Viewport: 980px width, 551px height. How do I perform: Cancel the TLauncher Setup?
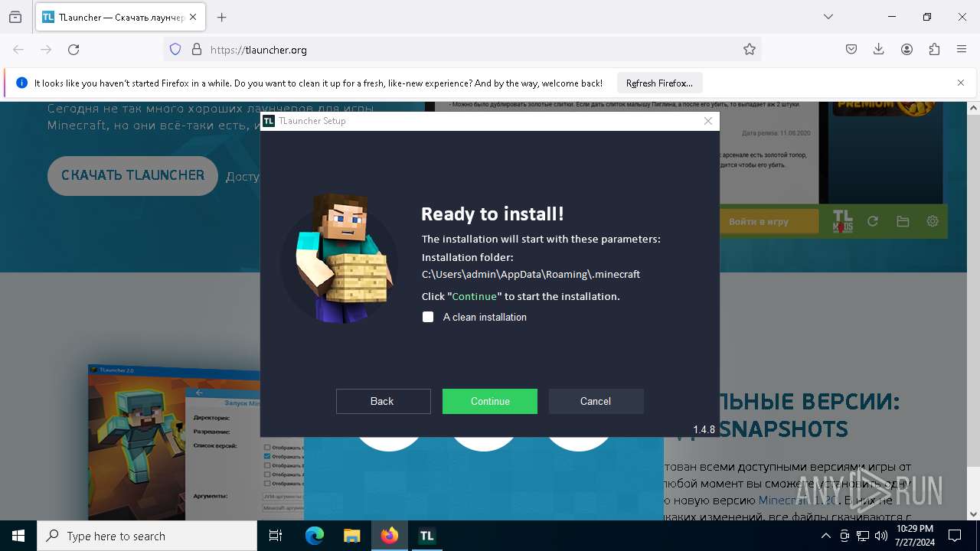coord(596,401)
